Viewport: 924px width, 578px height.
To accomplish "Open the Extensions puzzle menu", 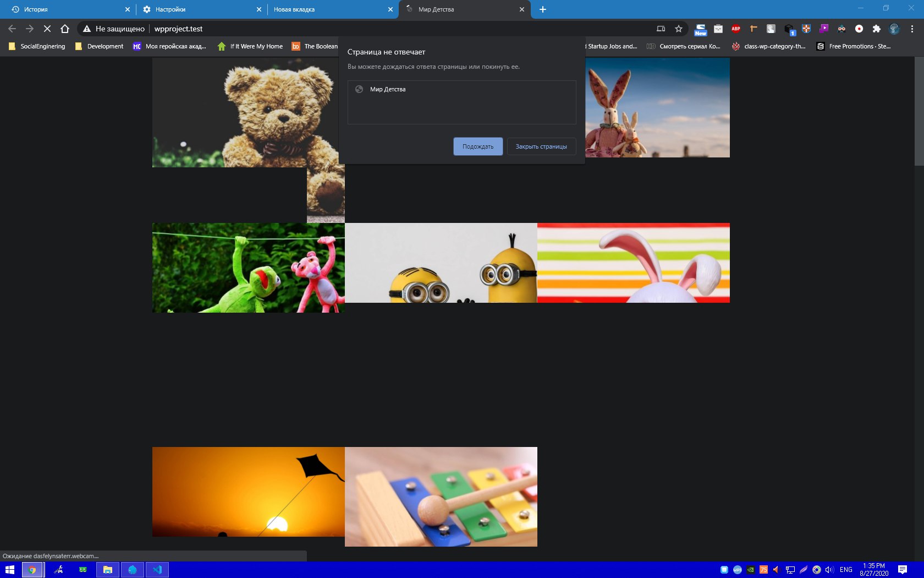I will [877, 29].
